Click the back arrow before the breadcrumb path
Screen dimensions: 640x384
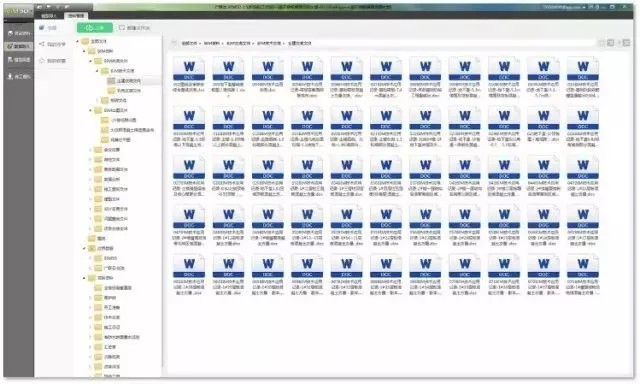point(173,43)
